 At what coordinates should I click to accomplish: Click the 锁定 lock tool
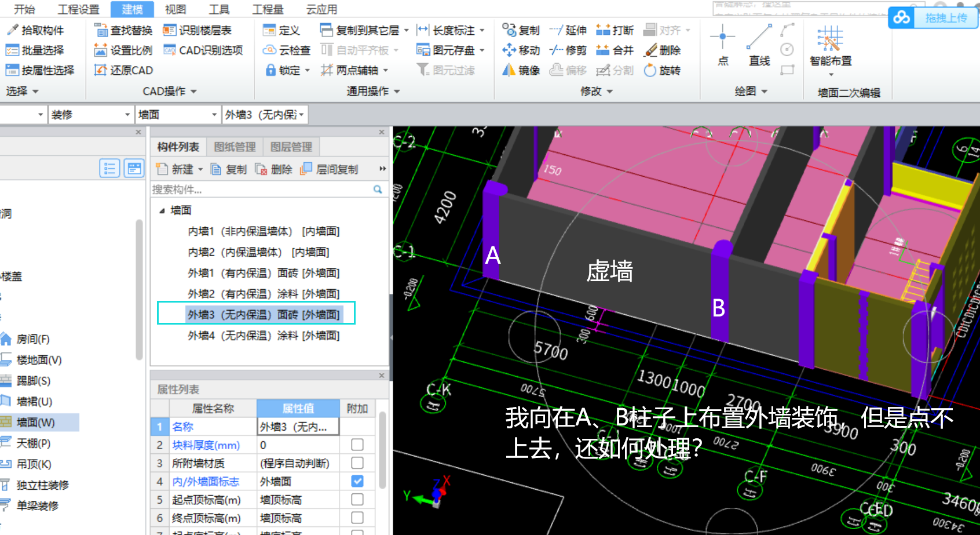287,70
